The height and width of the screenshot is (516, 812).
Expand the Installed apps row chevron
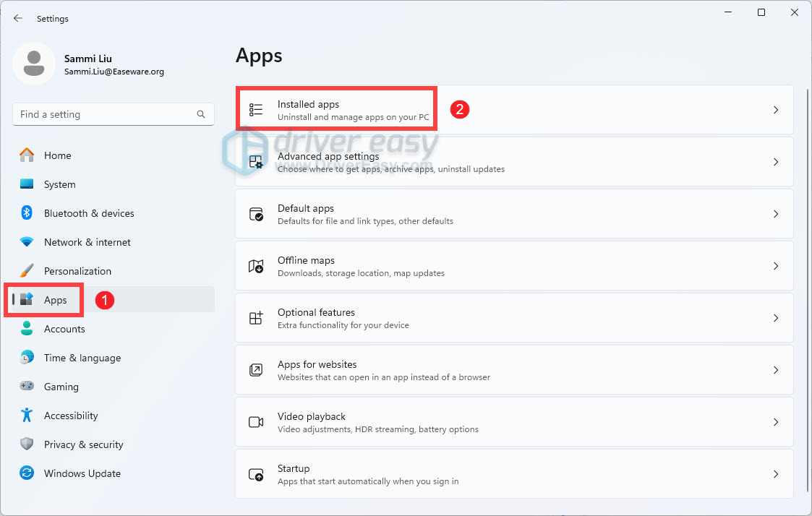tap(776, 109)
